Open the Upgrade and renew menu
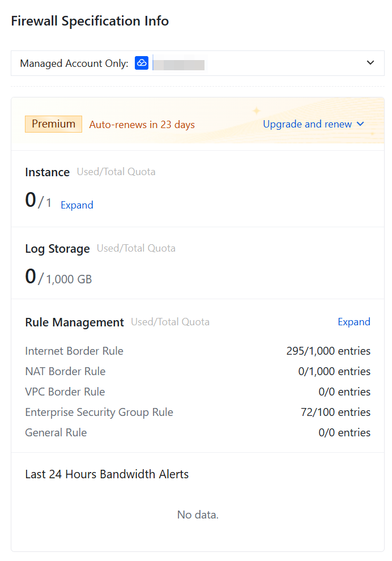The width and height of the screenshot is (392, 561). [x=313, y=124]
